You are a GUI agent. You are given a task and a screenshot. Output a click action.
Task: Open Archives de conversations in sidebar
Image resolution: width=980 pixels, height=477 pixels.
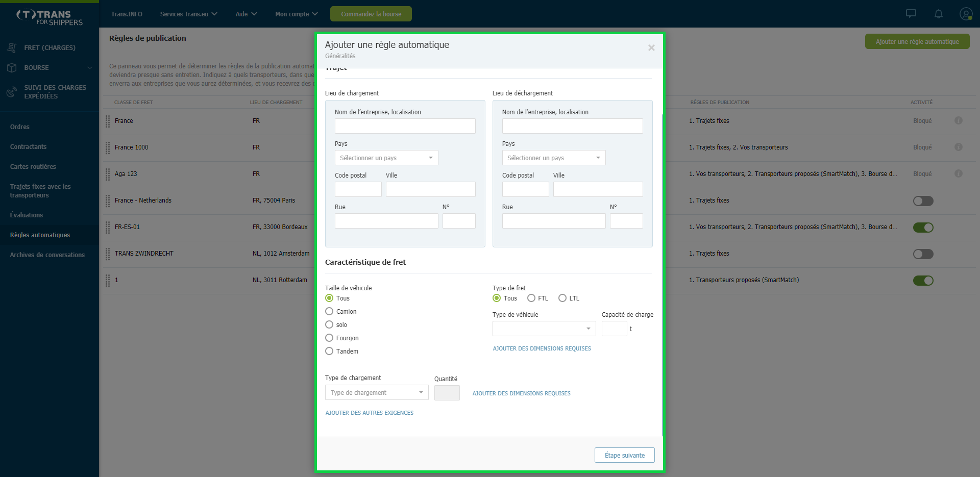pos(47,255)
